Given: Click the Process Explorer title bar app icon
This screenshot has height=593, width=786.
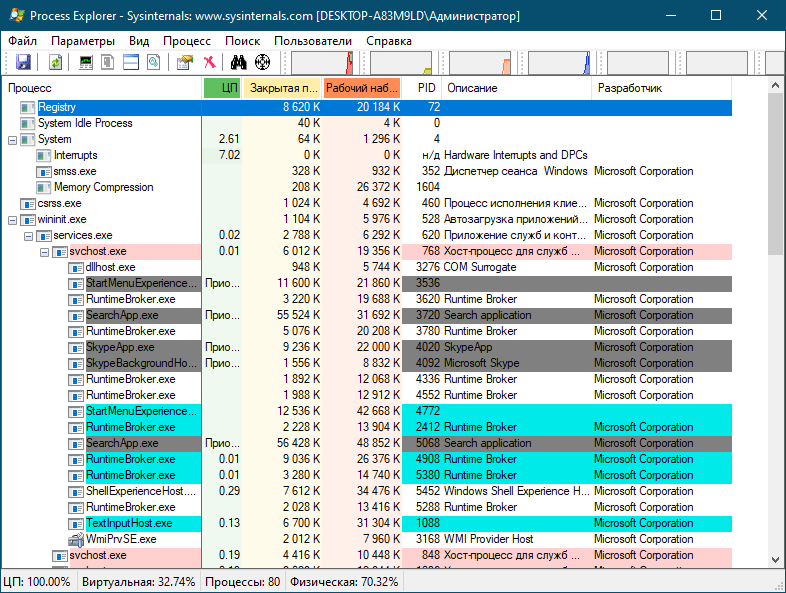Looking at the screenshot, I should point(17,15).
